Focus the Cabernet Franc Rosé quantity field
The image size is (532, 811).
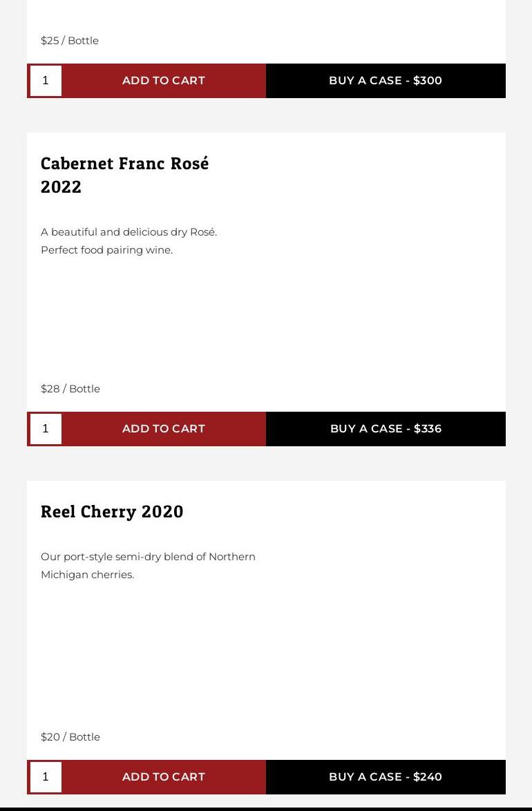(x=46, y=429)
